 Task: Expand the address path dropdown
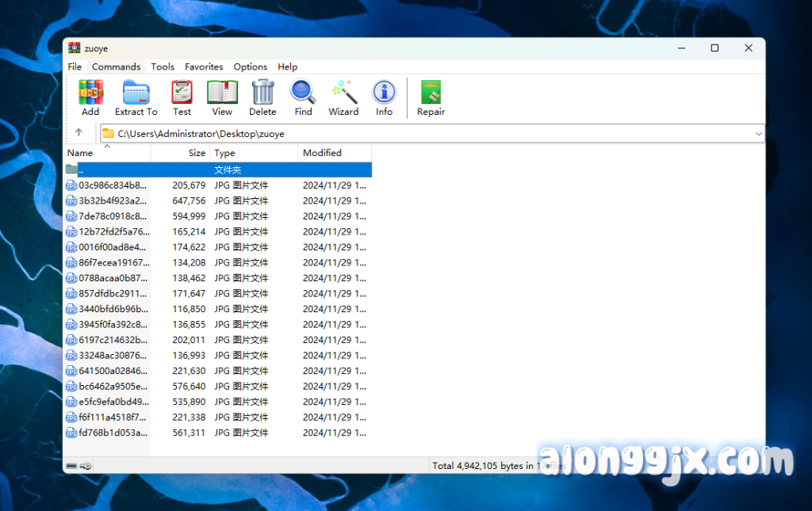758,134
